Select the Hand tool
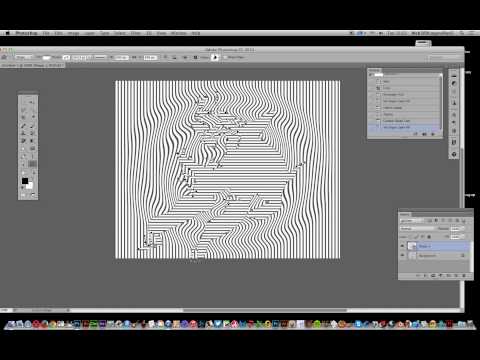Screen dimensions: 480x360 [23, 173]
